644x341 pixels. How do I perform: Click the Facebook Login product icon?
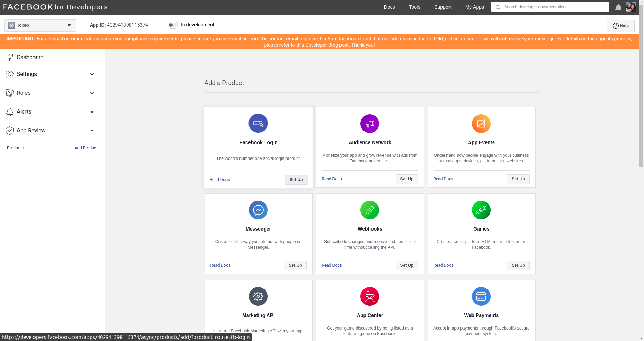click(x=258, y=123)
